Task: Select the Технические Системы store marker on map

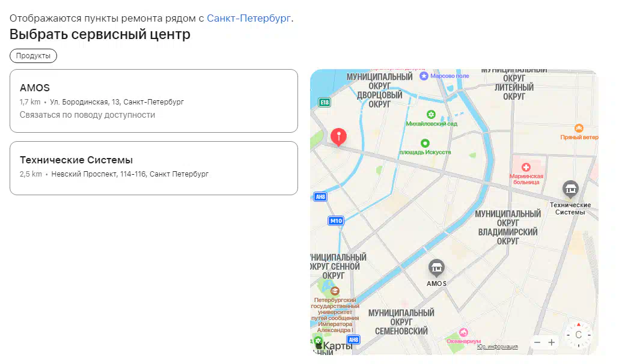Action: point(570,189)
